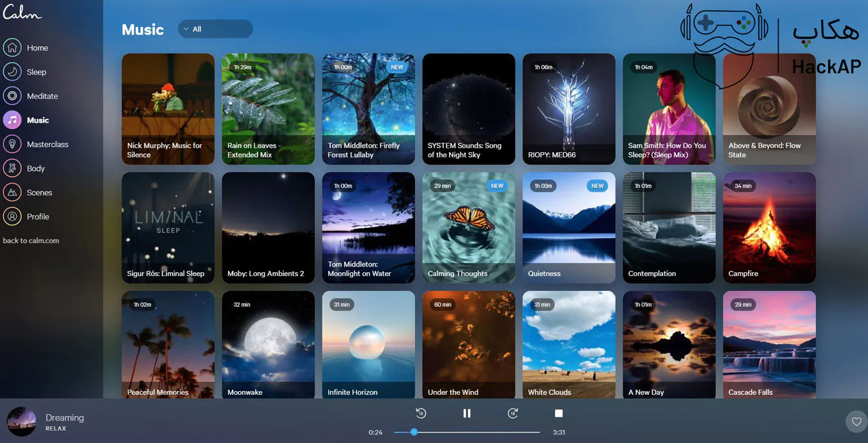
Task: Open Sigur Rós: Liminal Sleep
Action: 168,228
